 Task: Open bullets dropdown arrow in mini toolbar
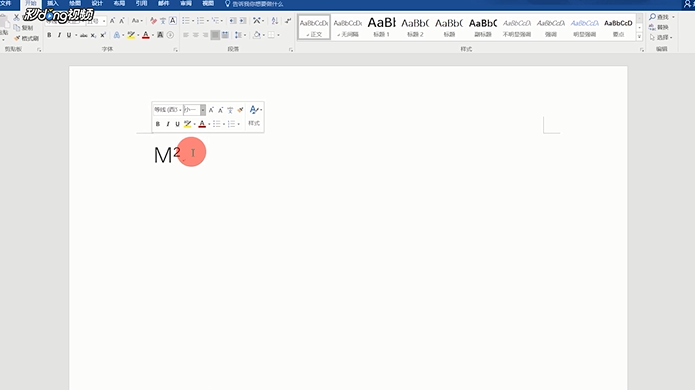pyautogui.click(x=224, y=124)
